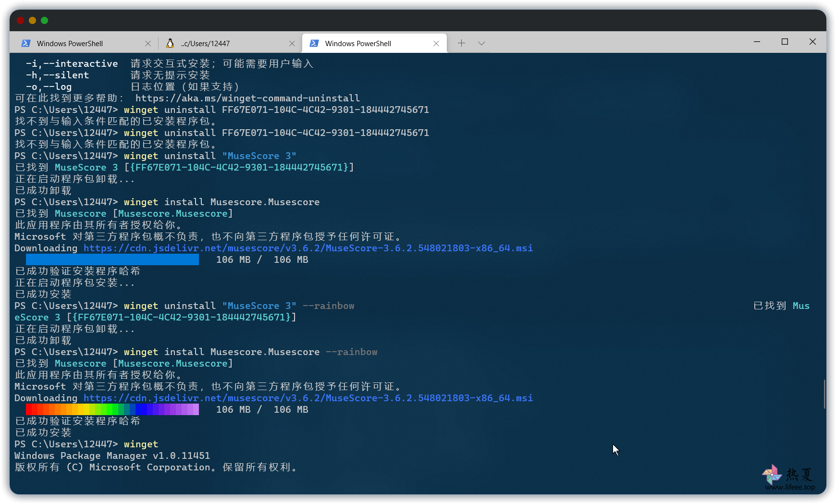Open the aka.ms/winget-command-uninstall help link
The width and height of the screenshot is (836, 504).
click(x=247, y=98)
